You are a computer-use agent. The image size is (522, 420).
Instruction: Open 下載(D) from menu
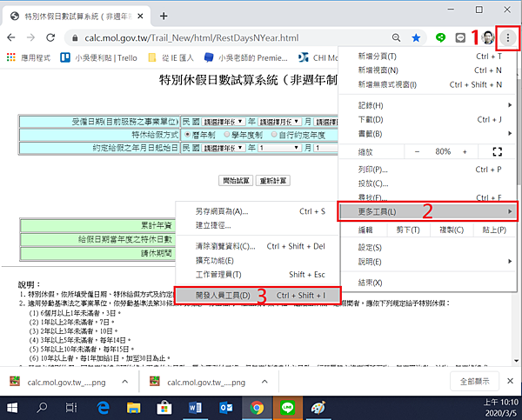point(427,119)
